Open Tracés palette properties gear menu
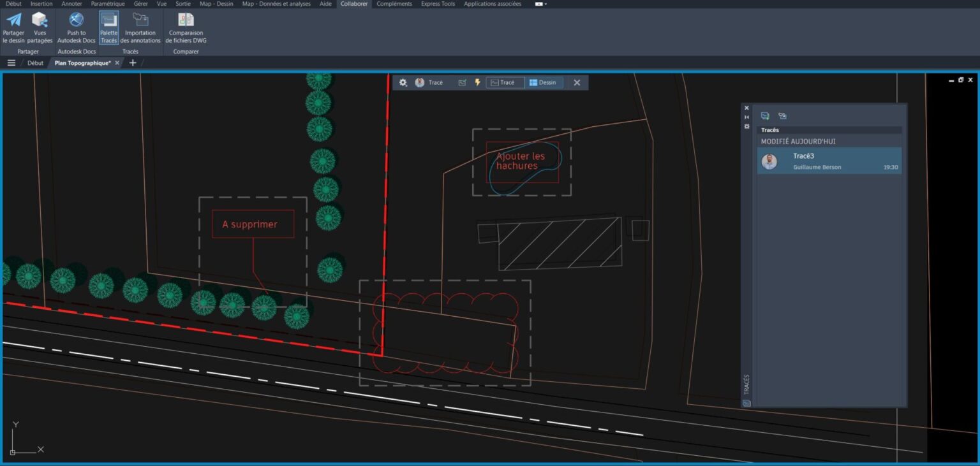Image resolution: width=980 pixels, height=466 pixels. tap(746, 127)
